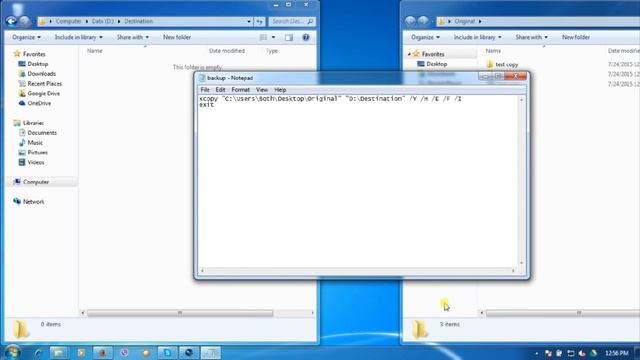640x360 pixels.
Task: Click Notepad horizontal scrollbar left arrow
Action: point(202,271)
